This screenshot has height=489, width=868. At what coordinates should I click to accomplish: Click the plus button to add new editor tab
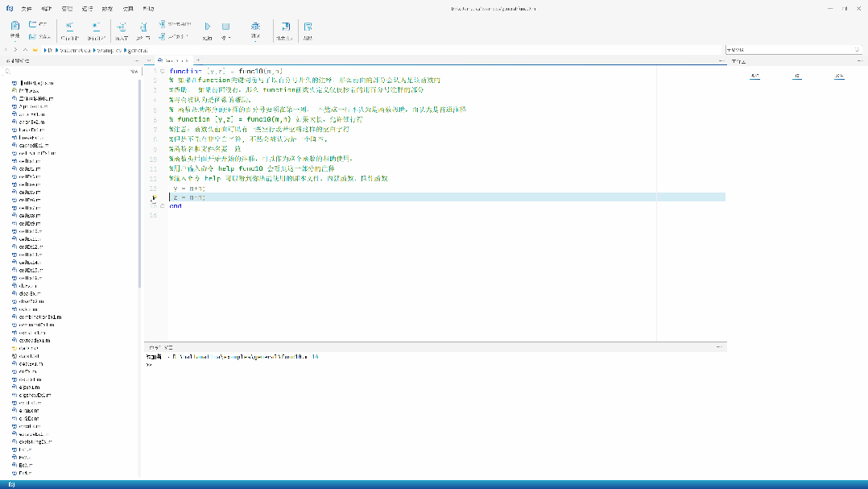(198, 60)
